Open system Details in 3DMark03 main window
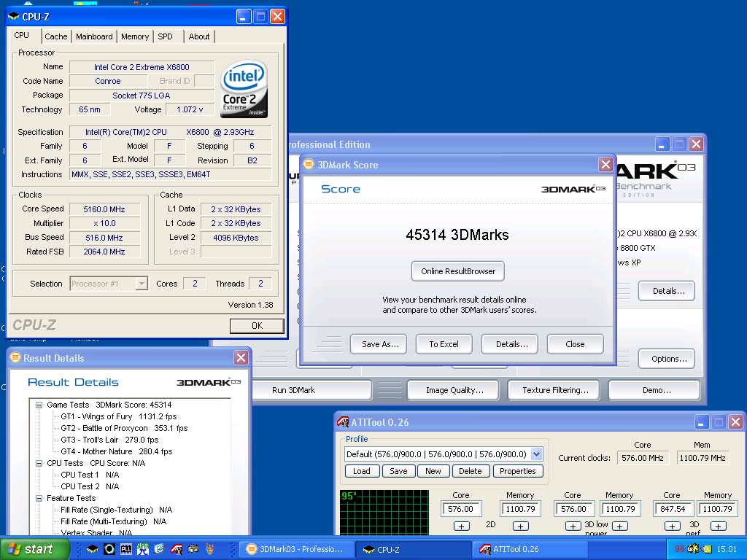Image resolution: width=747 pixels, height=560 pixels. click(x=667, y=291)
